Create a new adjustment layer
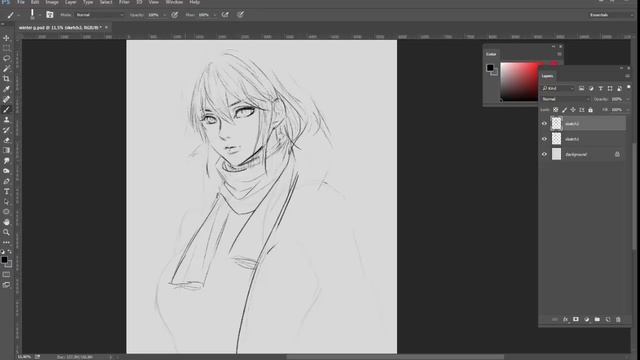 pyautogui.click(x=587, y=320)
